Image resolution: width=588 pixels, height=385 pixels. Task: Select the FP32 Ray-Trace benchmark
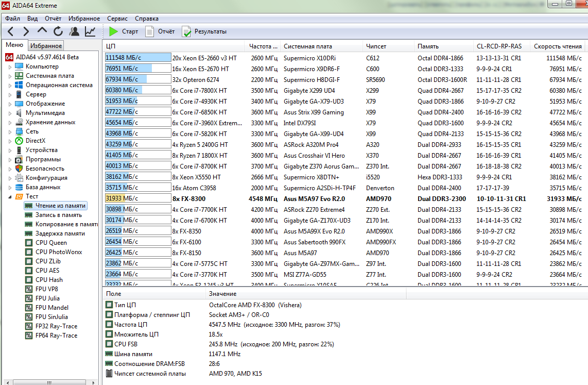[x=56, y=326]
